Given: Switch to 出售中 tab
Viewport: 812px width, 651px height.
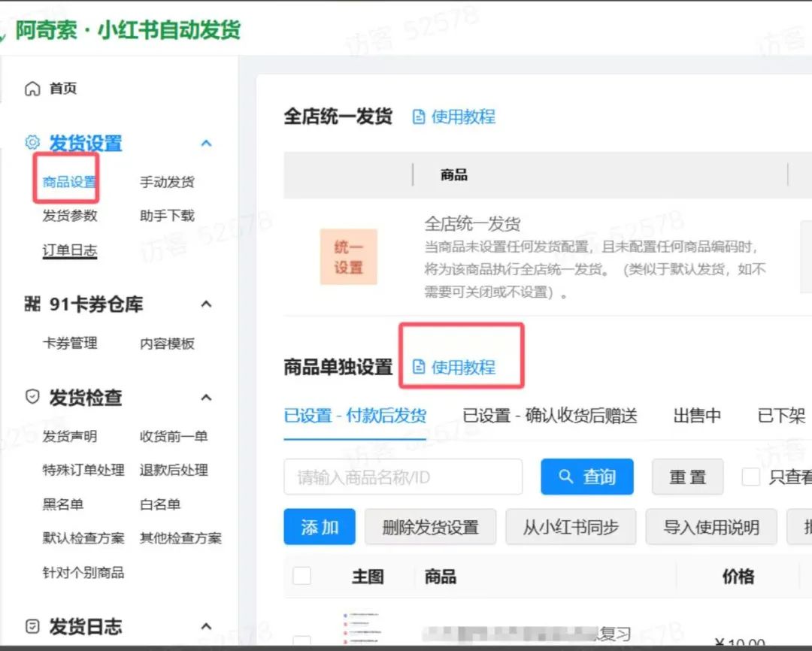Looking at the screenshot, I should pos(697,416).
